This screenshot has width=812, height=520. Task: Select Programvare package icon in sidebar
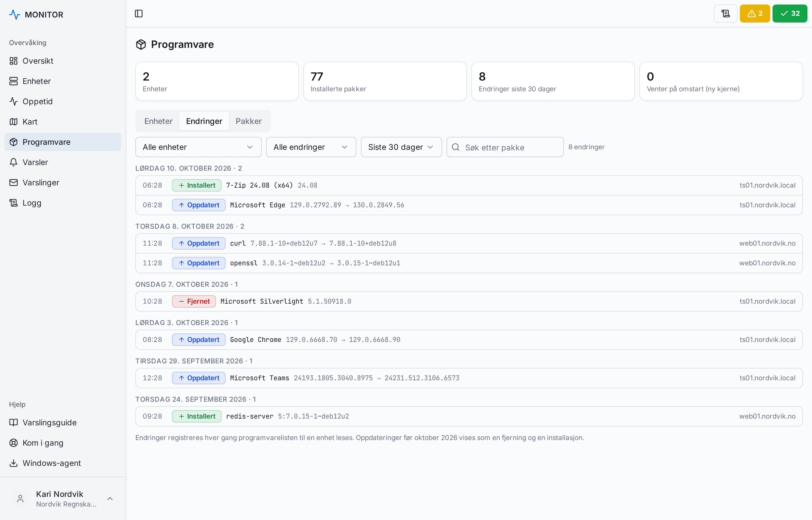tap(14, 142)
